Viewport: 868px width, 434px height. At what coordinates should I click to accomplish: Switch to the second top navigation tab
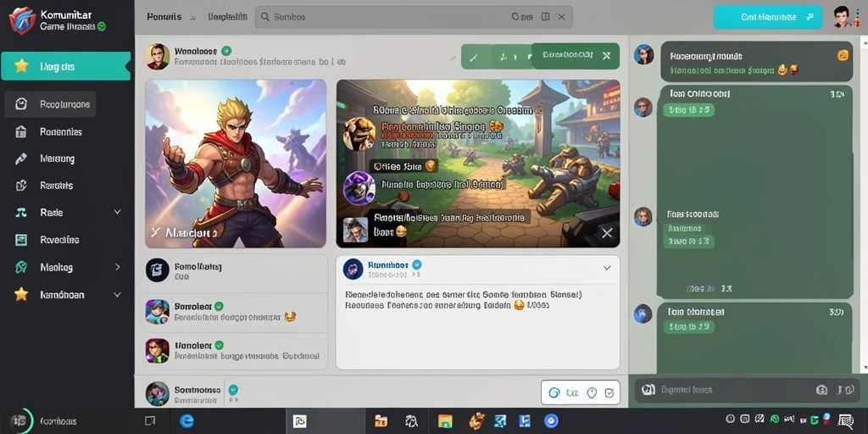click(227, 17)
